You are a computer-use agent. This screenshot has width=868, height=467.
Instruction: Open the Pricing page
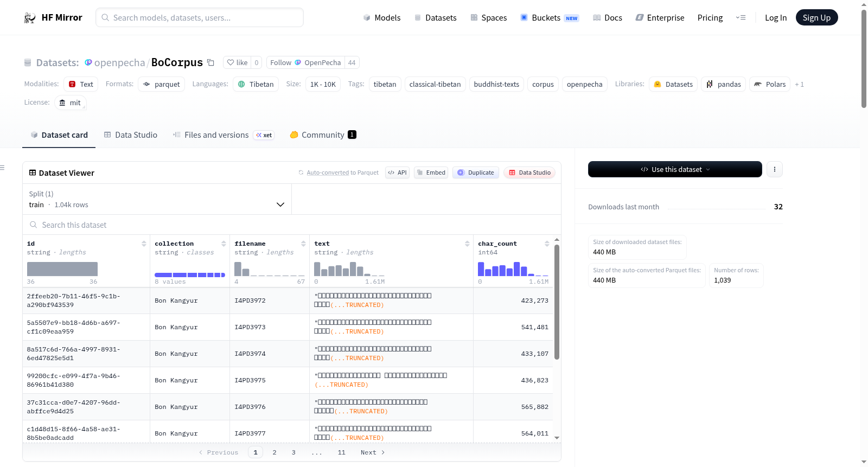pos(710,18)
